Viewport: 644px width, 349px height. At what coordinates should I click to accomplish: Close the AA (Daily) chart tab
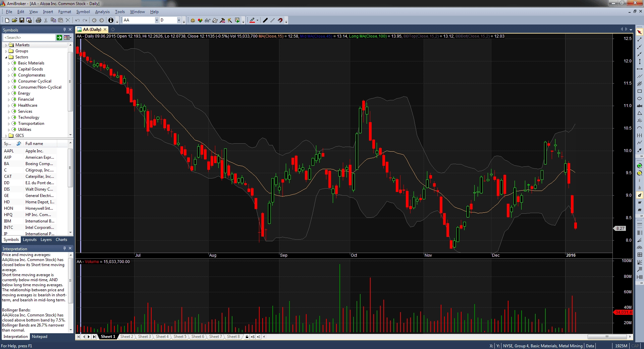(x=105, y=30)
